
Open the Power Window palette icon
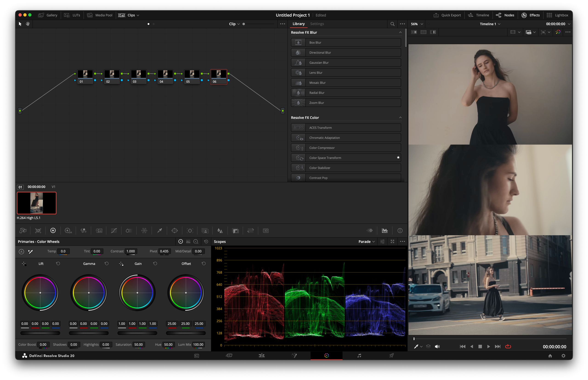[x=175, y=230]
